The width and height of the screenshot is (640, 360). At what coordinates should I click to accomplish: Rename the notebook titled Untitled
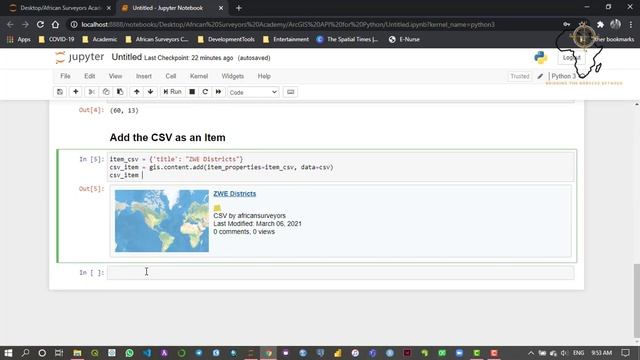tap(127, 57)
